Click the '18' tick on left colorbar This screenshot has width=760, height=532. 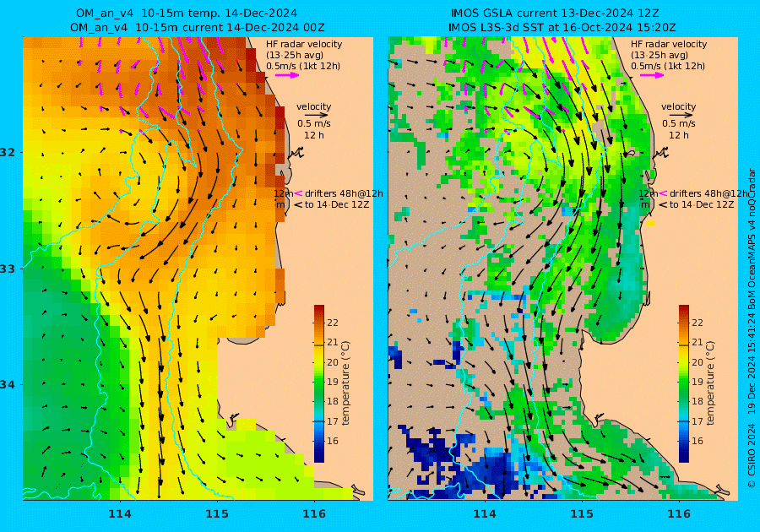(333, 401)
